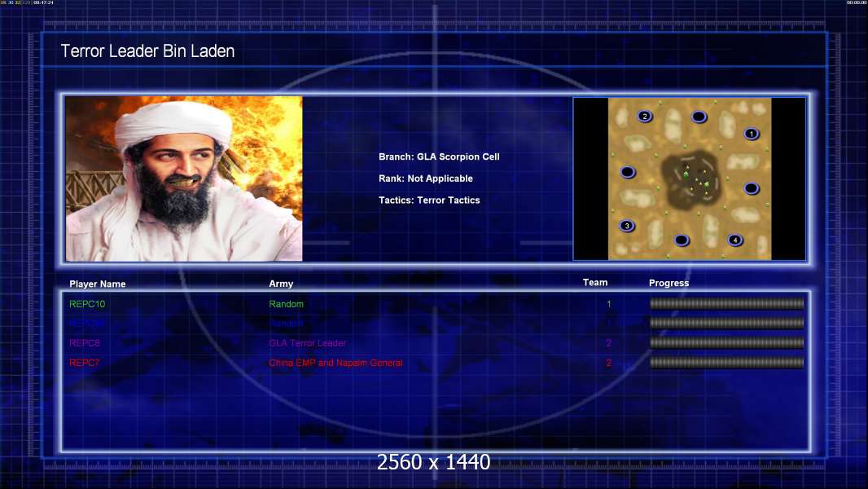The image size is (868, 489).
Task: Click the Army column header
Action: tap(281, 284)
